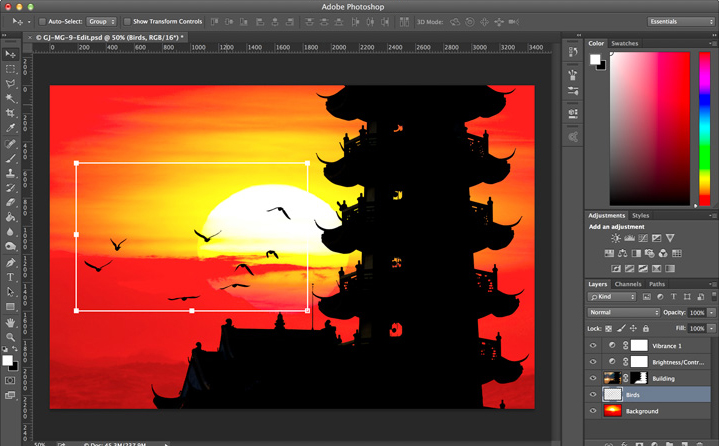The height and width of the screenshot is (446, 719).
Task: Open the Normal blend mode dropdown
Action: (x=622, y=313)
